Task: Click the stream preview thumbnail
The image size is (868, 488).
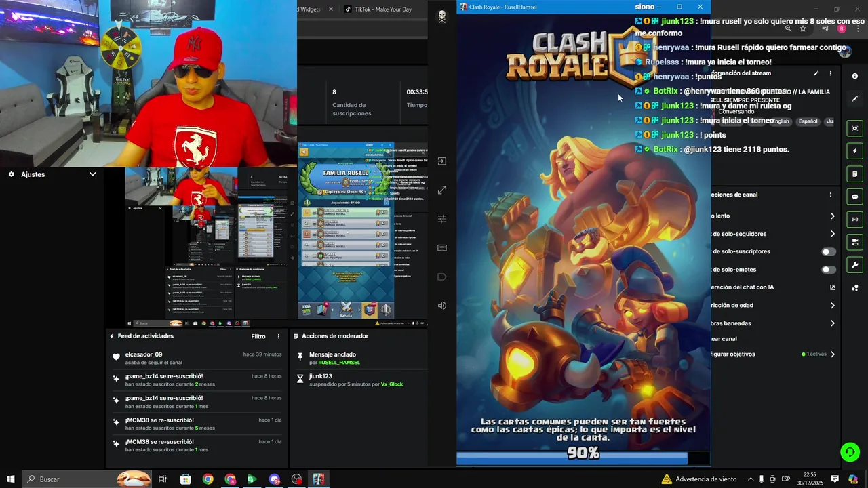Action: (x=275, y=246)
